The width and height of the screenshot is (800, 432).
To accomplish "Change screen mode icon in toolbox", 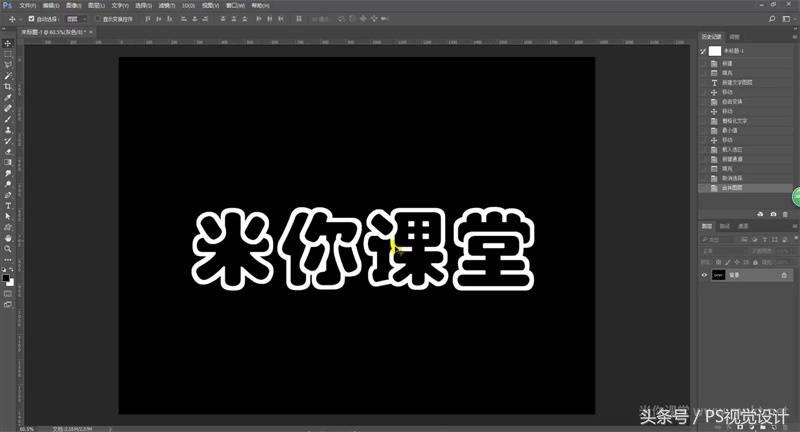I will 8,304.
